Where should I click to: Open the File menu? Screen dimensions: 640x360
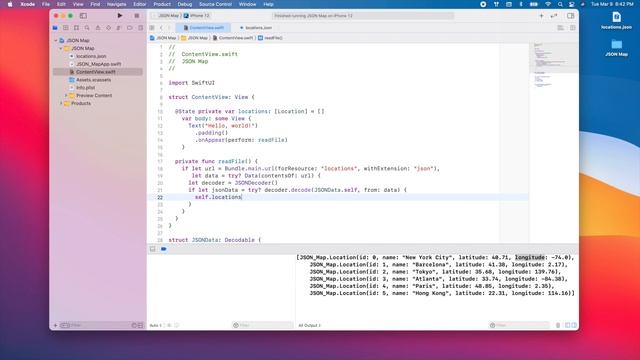coord(46,4)
